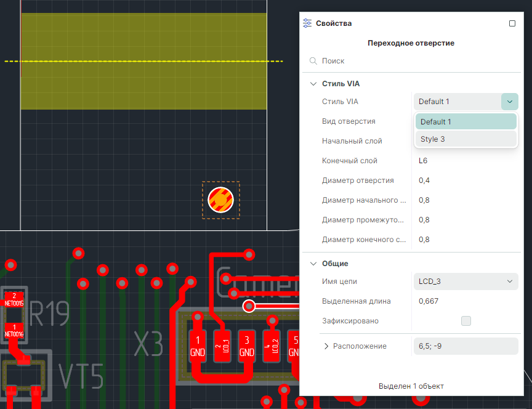Click the R19 designator text
Viewport: 532px width, 409px height.
(x=49, y=314)
